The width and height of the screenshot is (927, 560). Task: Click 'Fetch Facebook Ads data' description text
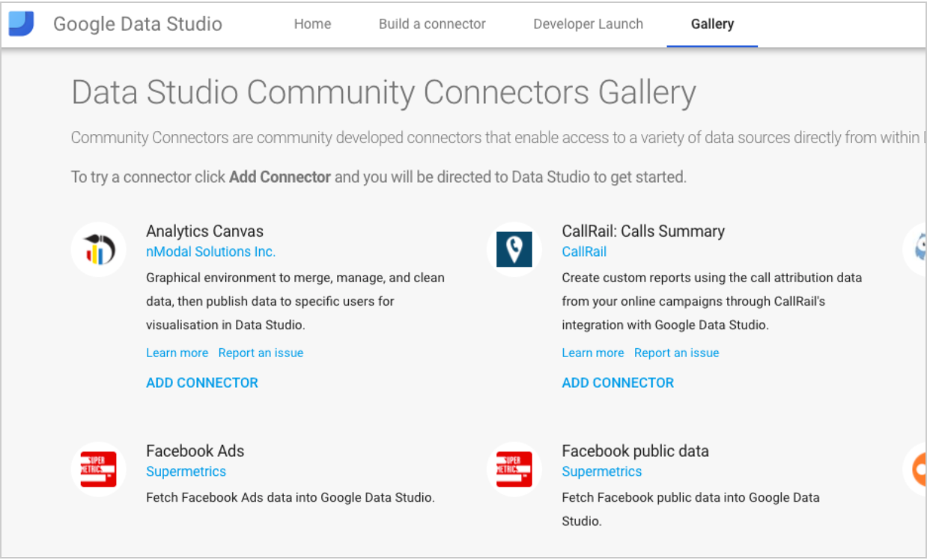pyautogui.click(x=291, y=497)
